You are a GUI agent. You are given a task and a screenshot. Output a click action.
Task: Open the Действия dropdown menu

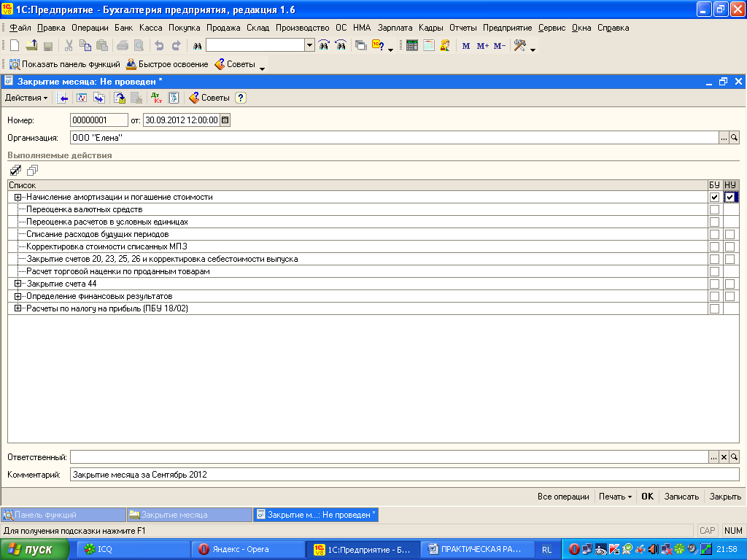[26, 98]
